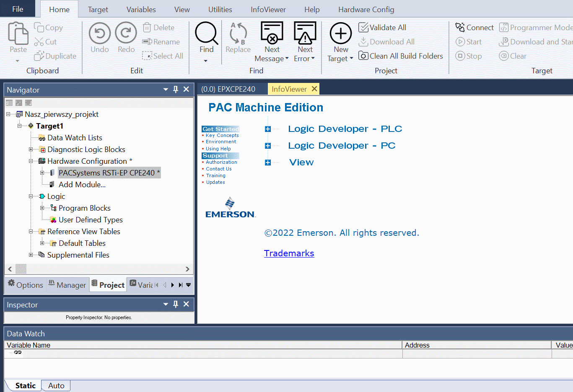
Task: Expand the Program Blocks tree node
Action: pyautogui.click(x=42, y=208)
